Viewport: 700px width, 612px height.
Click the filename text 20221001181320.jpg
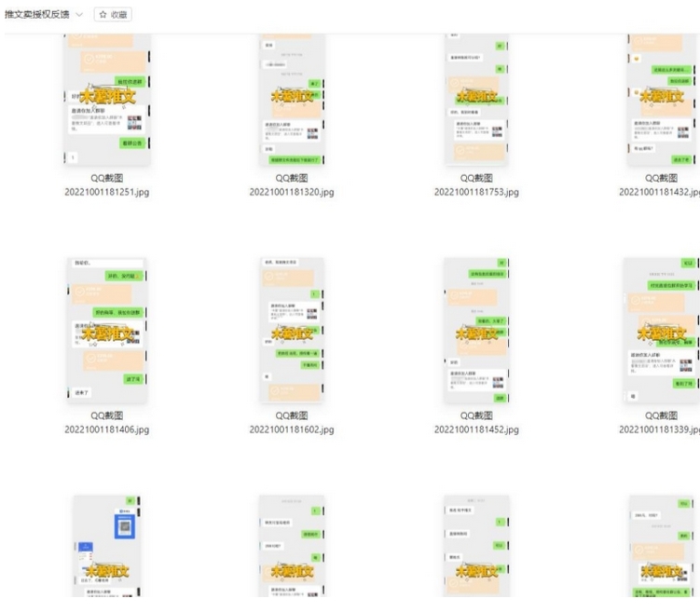tap(292, 193)
